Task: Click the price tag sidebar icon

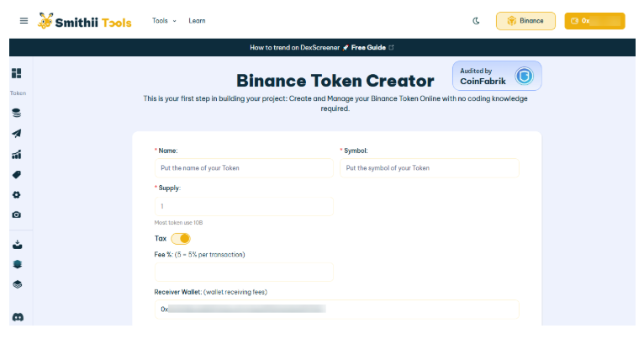Action: (17, 175)
